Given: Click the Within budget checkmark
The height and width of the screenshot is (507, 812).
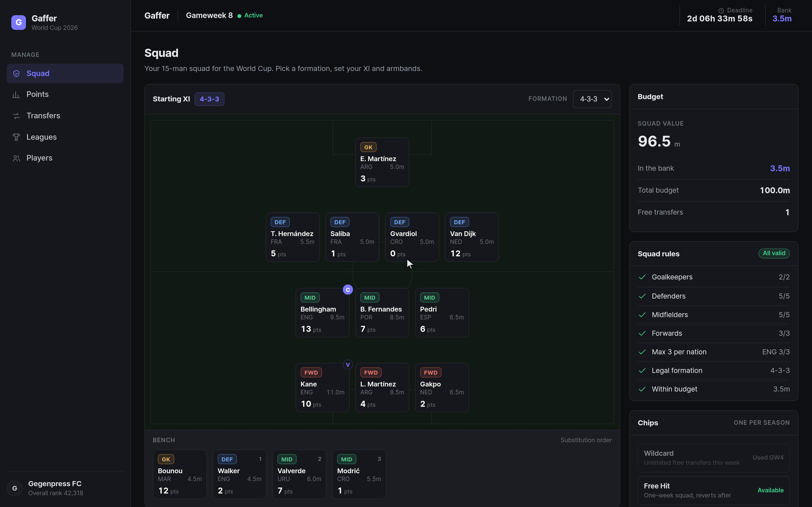Looking at the screenshot, I should [642, 389].
